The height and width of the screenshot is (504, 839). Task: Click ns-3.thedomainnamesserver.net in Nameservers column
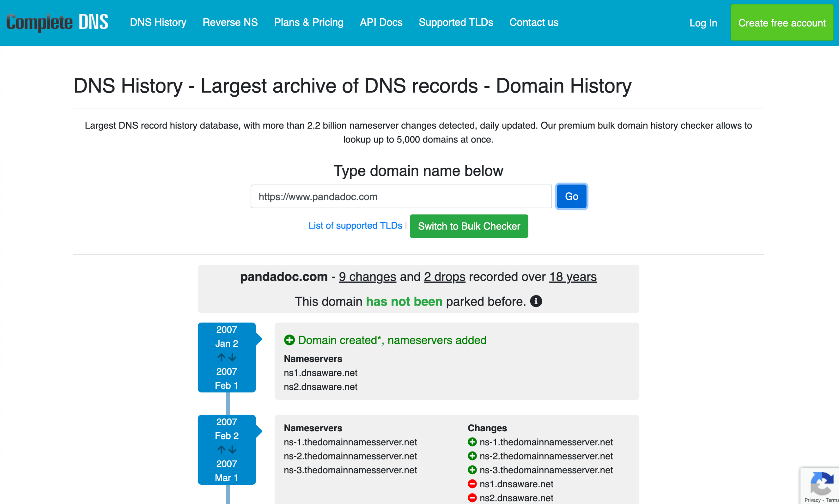350,470
